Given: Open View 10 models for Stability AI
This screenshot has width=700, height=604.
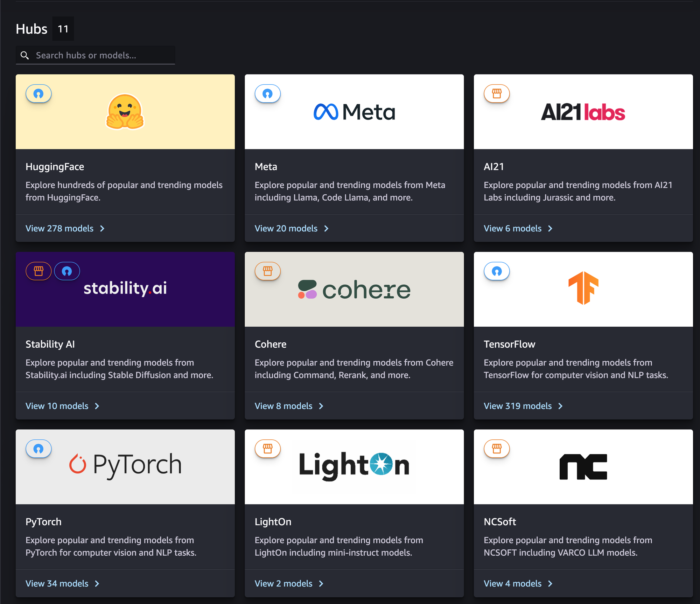Looking at the screenshot, I should [x=57, y=406].
